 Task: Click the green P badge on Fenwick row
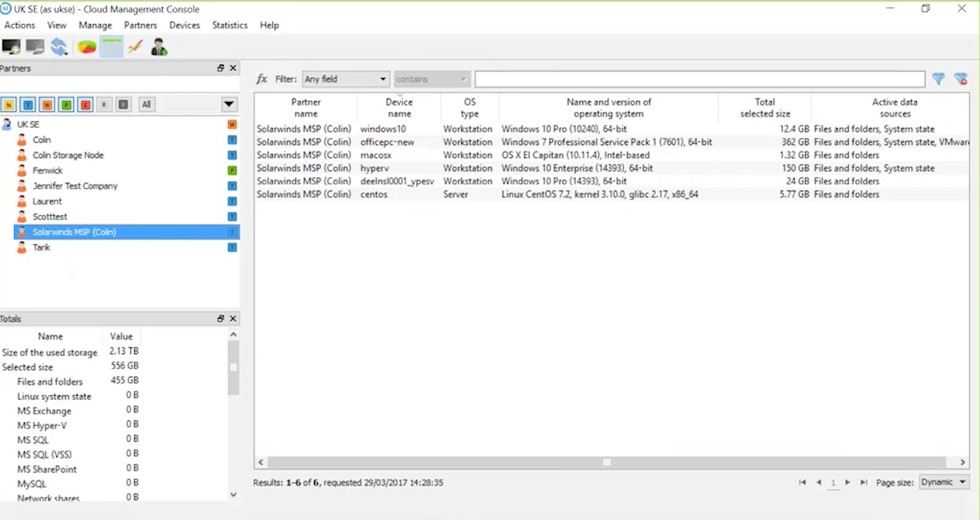[232, 171]
